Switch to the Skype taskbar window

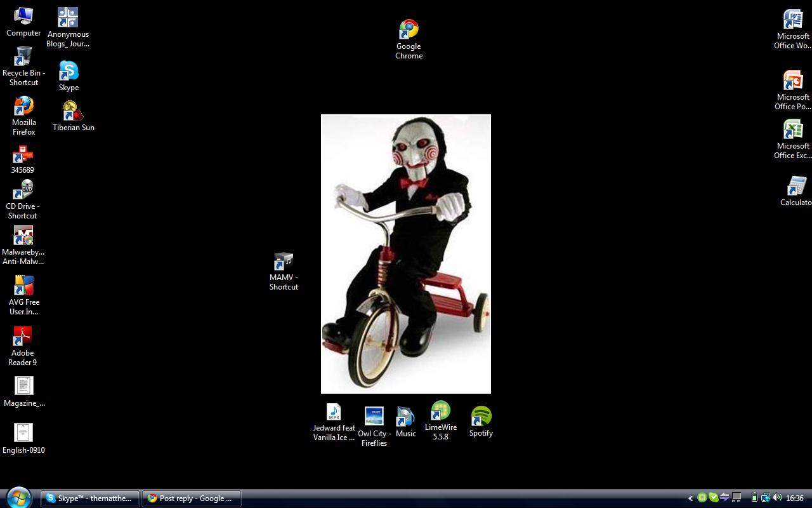[90, 498]
